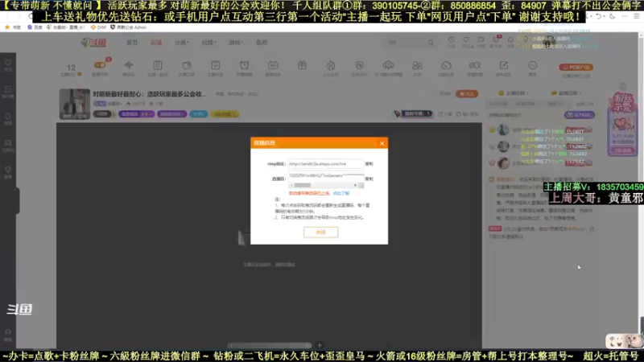Click the left arrow of the stream key scrollbar

click(x=291, y=186)
